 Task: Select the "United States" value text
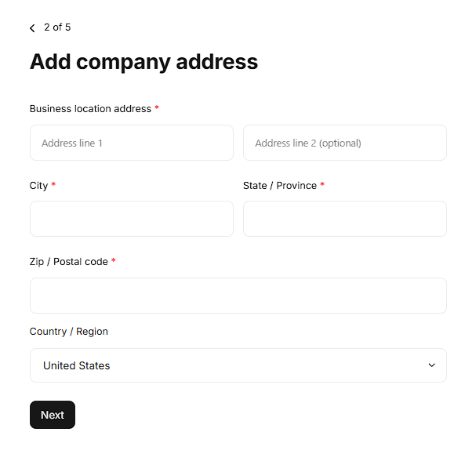click(x=77, y=365)
